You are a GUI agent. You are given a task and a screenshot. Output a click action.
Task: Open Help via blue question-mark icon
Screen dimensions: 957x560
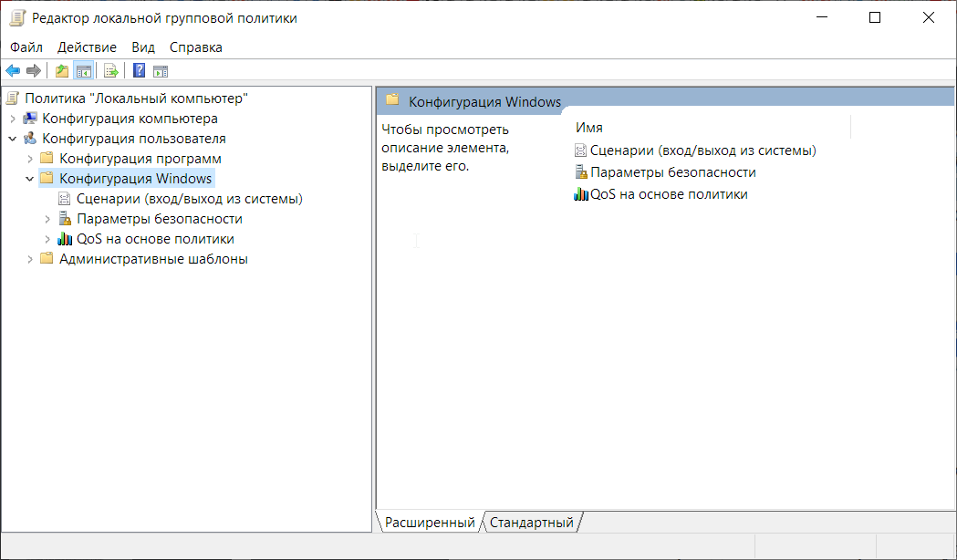tap(140, 71)
